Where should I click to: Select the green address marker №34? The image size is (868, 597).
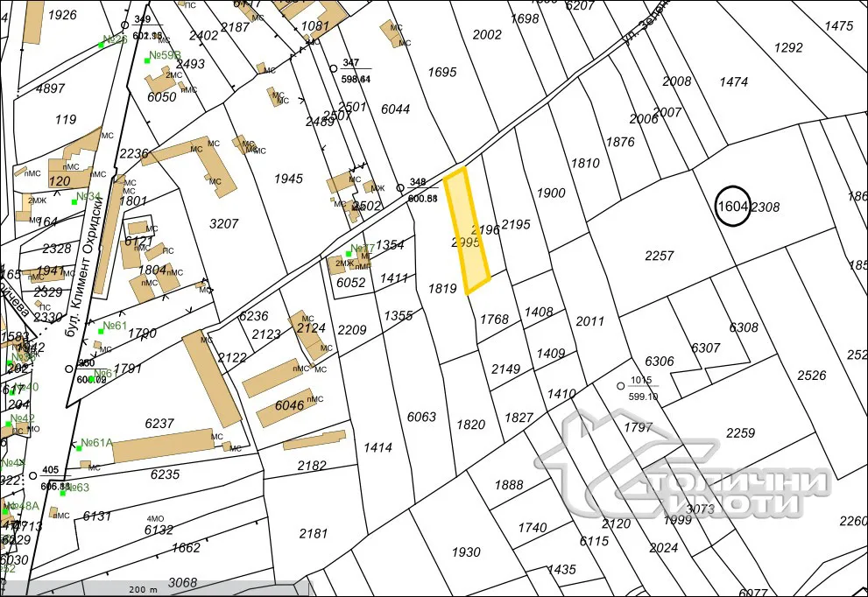click(x=88, y=197)
